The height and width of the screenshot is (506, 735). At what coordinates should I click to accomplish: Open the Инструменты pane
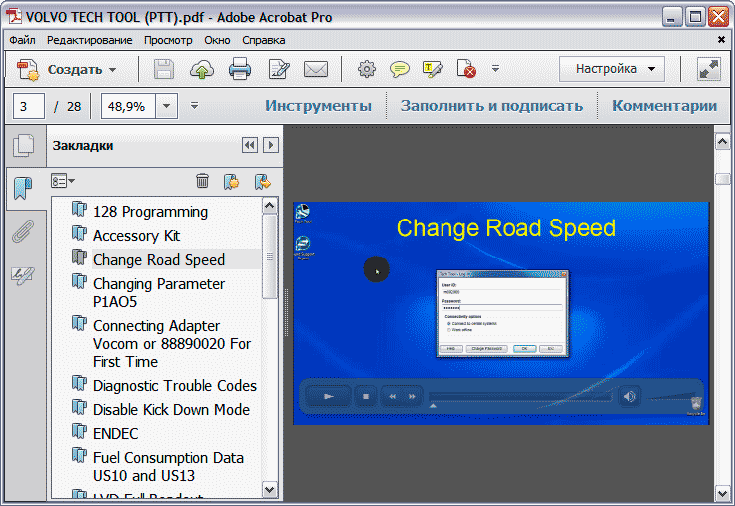(318, 106)
